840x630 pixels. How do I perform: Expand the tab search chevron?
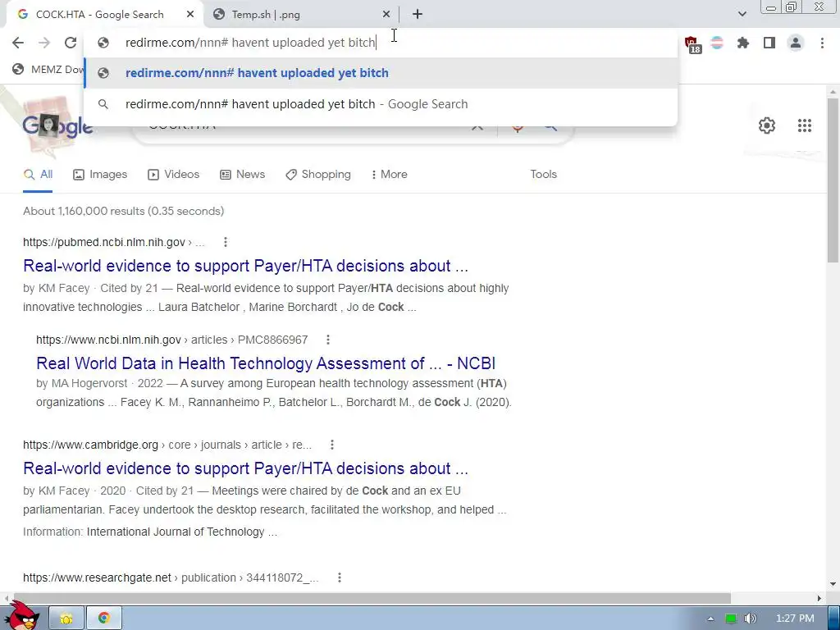[x=742, y=14]
